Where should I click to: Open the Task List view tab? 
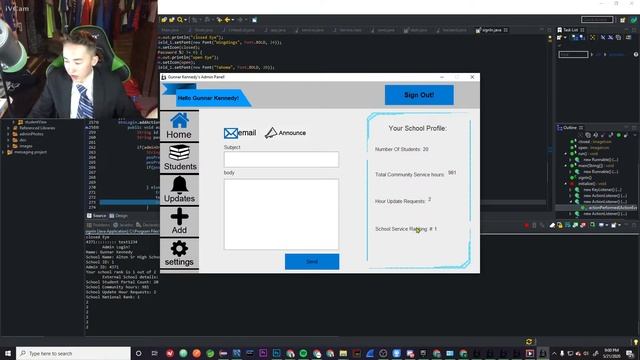click(x=571, y=30)
